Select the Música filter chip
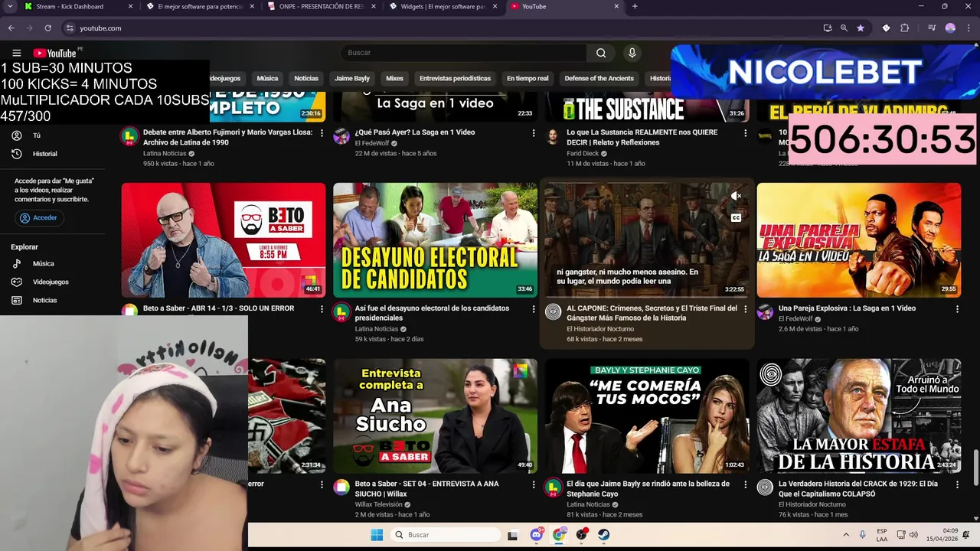The image size is (980, 551). (267, 78)
